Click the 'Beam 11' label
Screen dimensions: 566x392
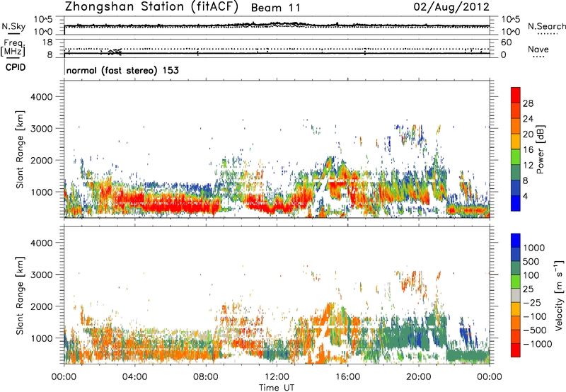click(x=275, y=8)
